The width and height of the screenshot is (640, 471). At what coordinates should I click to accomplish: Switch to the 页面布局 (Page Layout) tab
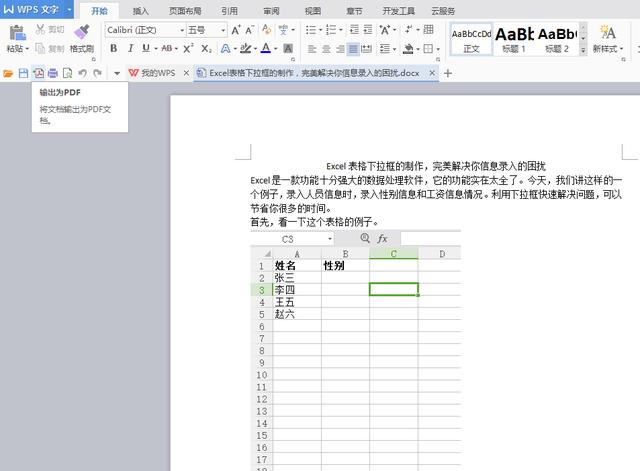point(185,11)
